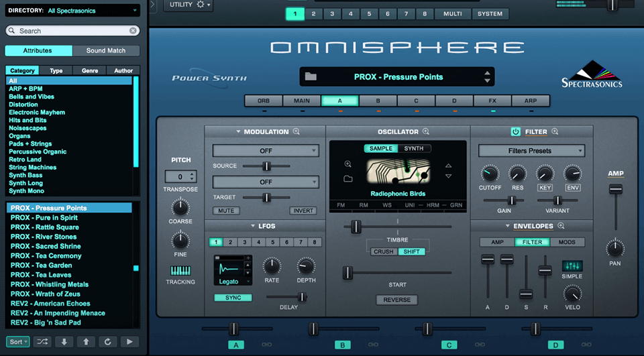Switch to layer B tab

pyautogui.click(x=378, y=101)
